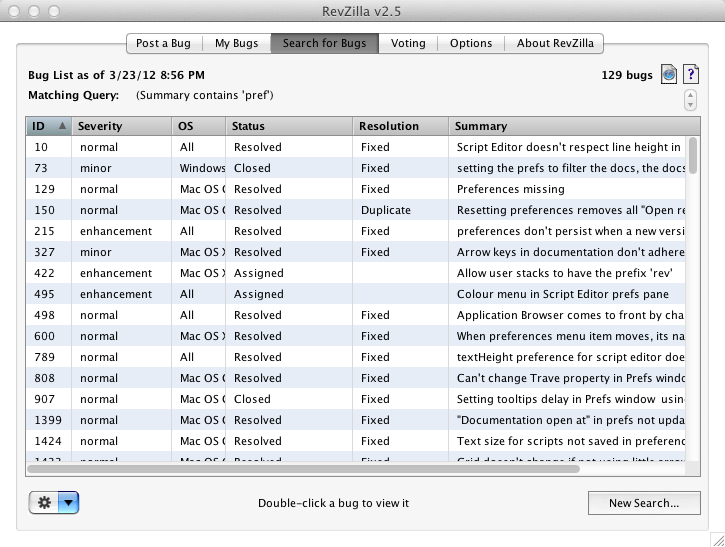The image size is (725, 547).
Task: Sort by the Summary column header
Action: [574, 126]
